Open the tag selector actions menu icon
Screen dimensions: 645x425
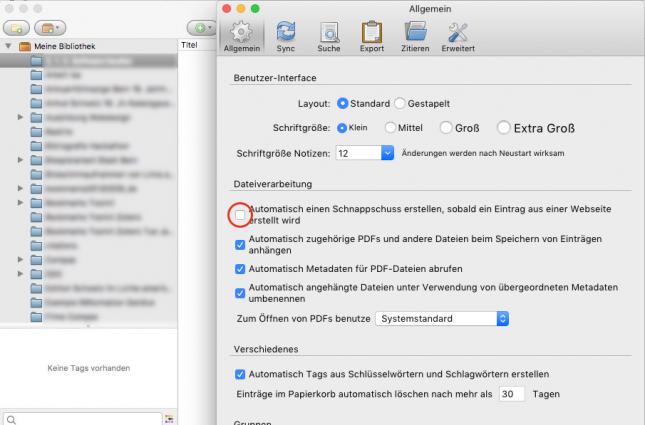click(x=169, y=419)
